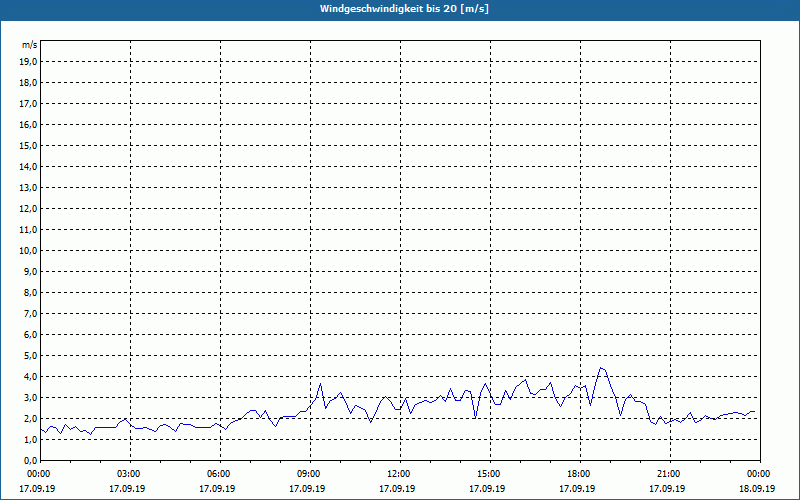
Task: Select the "18,0" y-axis label
Action: 29,83
